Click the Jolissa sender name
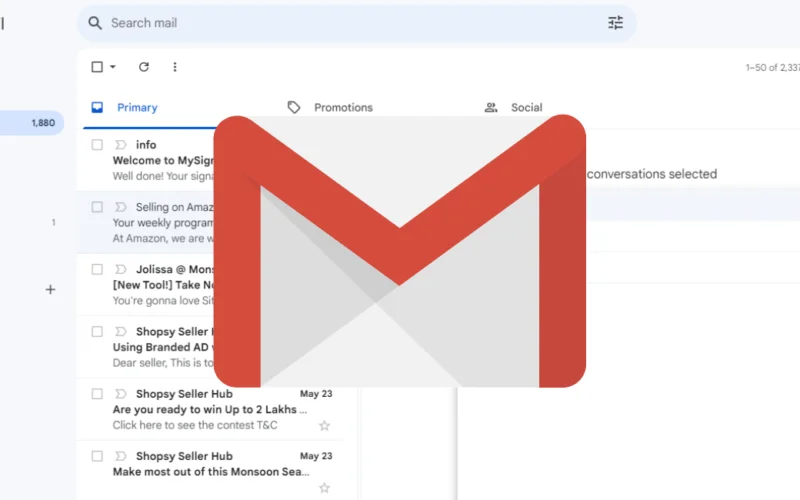Viewport: 800px width, 500px height. [x=174, y=269]
